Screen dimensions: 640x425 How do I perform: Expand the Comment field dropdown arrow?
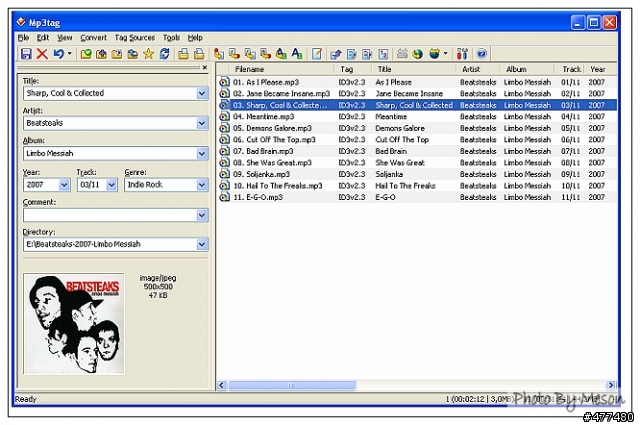(202, 215)
